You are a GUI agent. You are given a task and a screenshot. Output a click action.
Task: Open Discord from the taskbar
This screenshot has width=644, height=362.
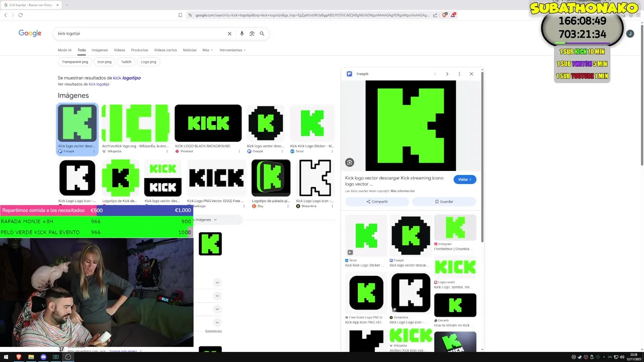43,357
